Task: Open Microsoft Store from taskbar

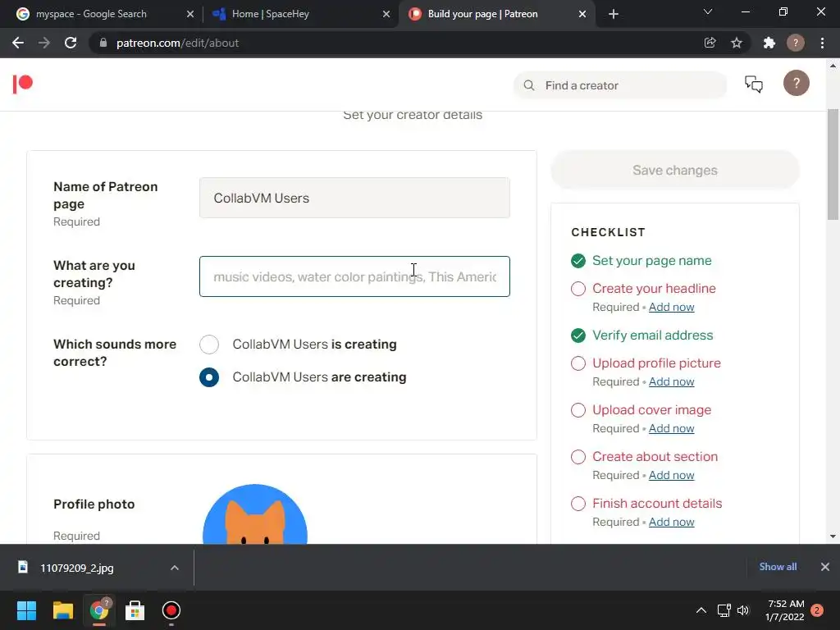Action: 135,610
